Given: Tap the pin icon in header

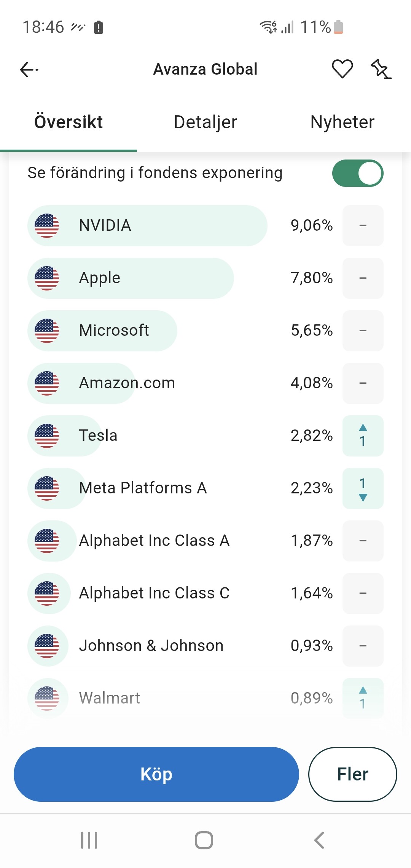Looking at the screenshot, I should click(381, 69).
